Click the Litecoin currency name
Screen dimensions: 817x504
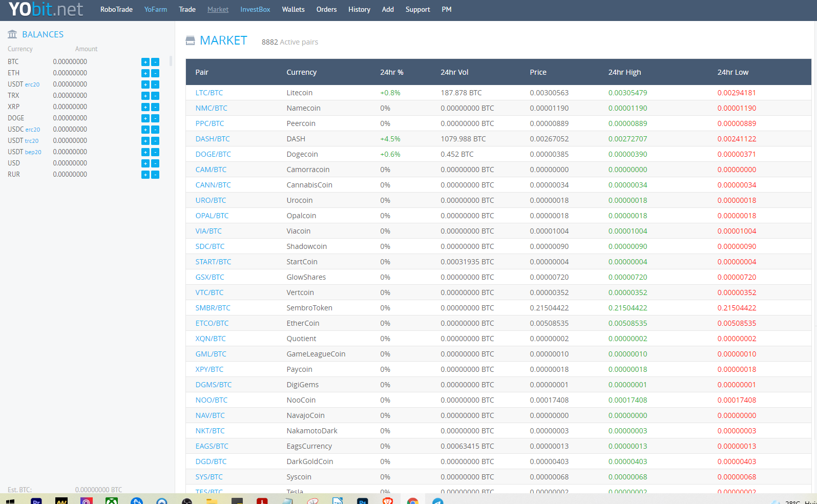tap(300, 93)
